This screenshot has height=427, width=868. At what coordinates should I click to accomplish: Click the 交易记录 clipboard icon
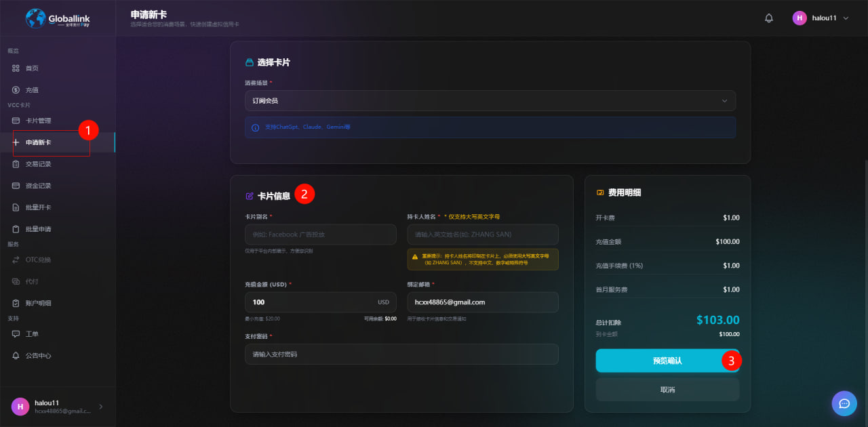coord(16,164)
